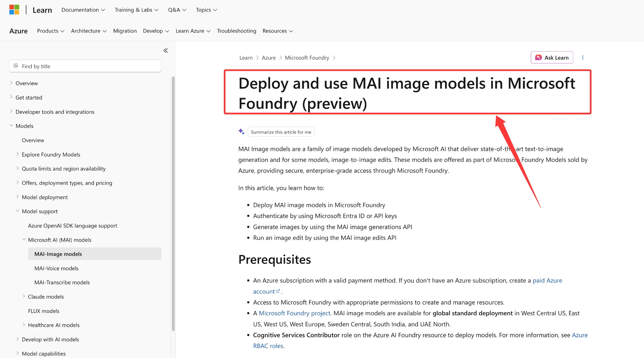Focus the Find by title search field
644x358 pixels.
[85, 66]
